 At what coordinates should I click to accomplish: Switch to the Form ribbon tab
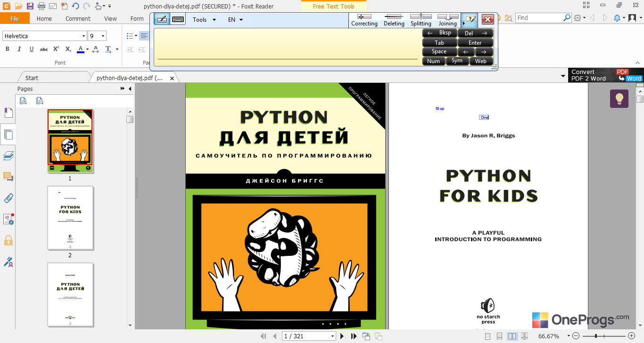pyautogui.click(x=137, y=18)
